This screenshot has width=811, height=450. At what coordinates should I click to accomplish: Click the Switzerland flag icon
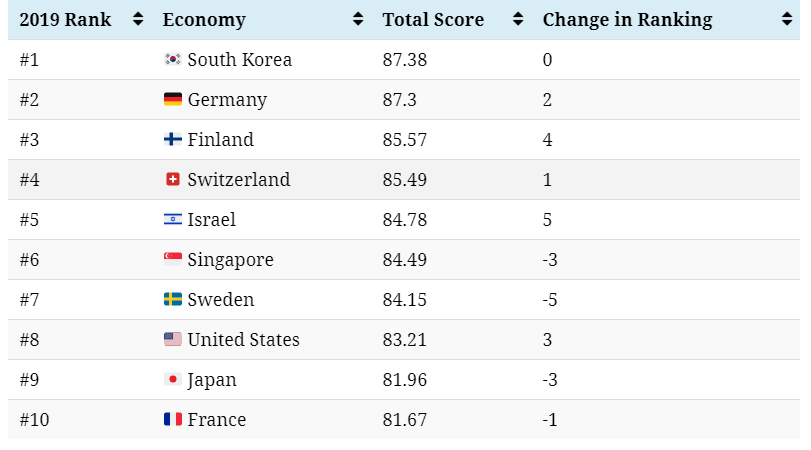tap(172, 180)
